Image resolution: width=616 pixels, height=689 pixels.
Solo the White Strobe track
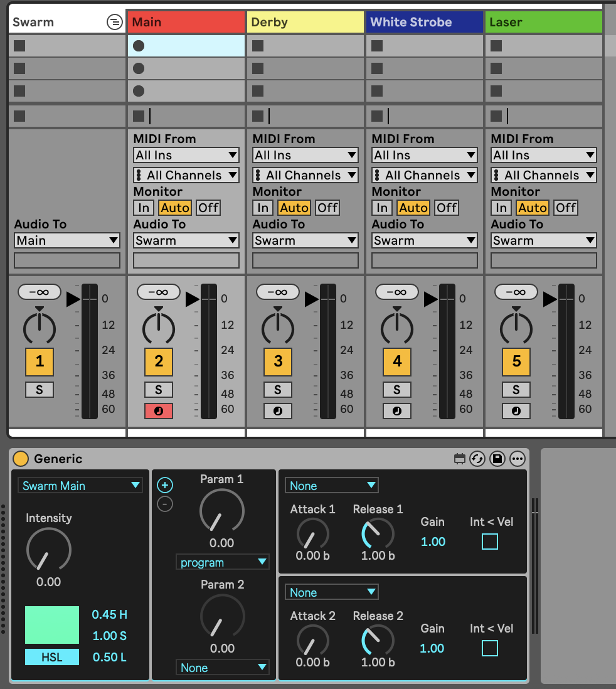[x=397, y=390]
